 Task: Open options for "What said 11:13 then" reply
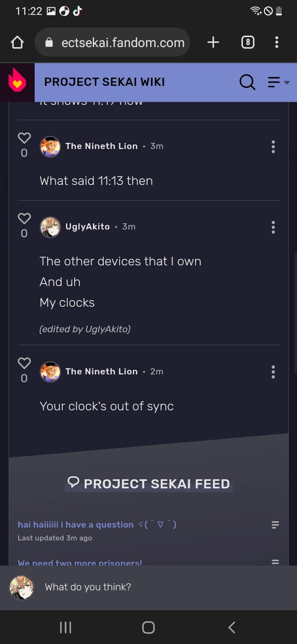pos(273,147)
